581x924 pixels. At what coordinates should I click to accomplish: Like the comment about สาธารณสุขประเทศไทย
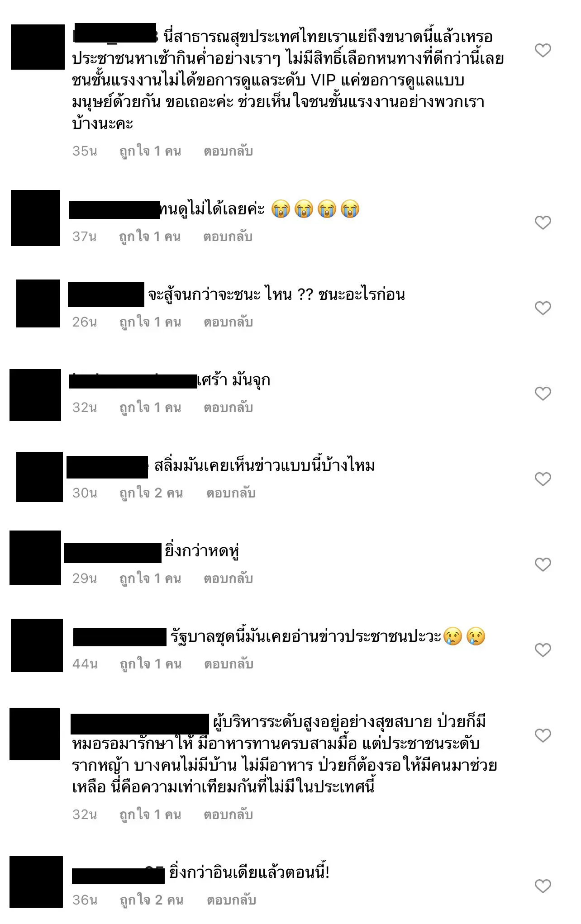coord(543,50)
